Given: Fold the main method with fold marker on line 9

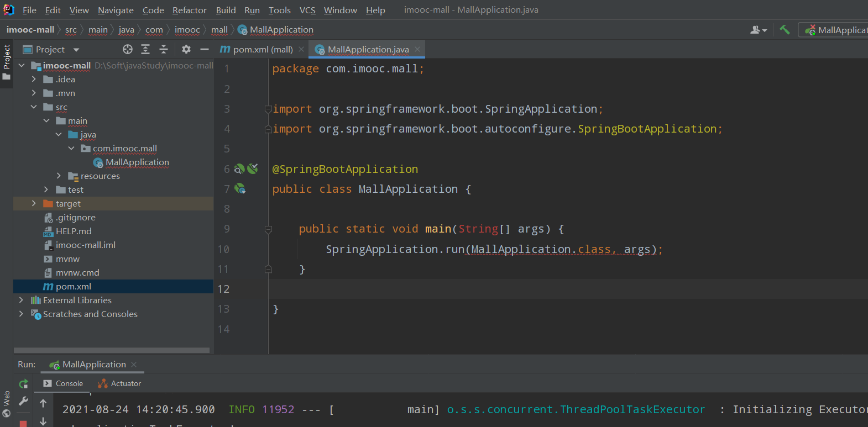Looking at the screenshot, I should pyautogui.click(x=268, y=229).
